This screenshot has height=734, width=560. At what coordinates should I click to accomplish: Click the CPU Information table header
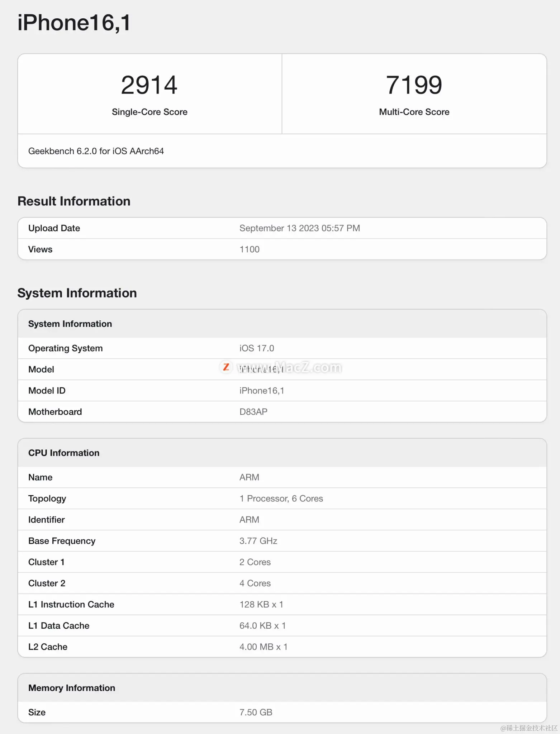coord(64,453)
